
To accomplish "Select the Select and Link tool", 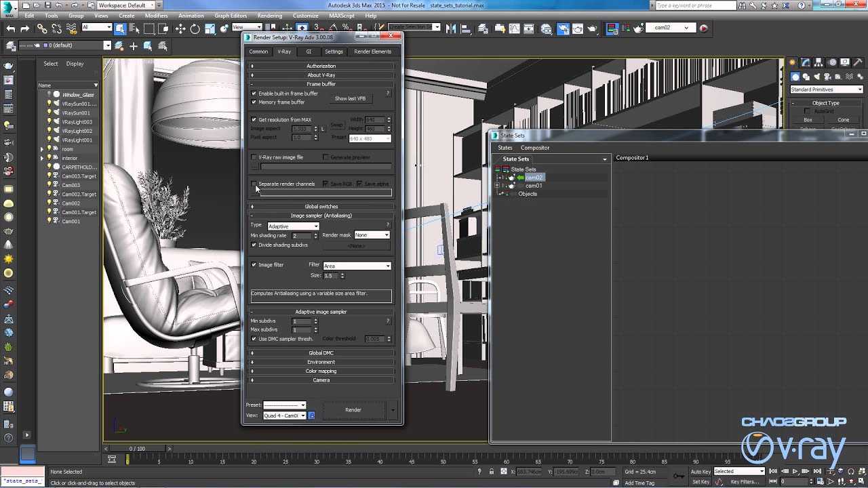I will point(42,28).
